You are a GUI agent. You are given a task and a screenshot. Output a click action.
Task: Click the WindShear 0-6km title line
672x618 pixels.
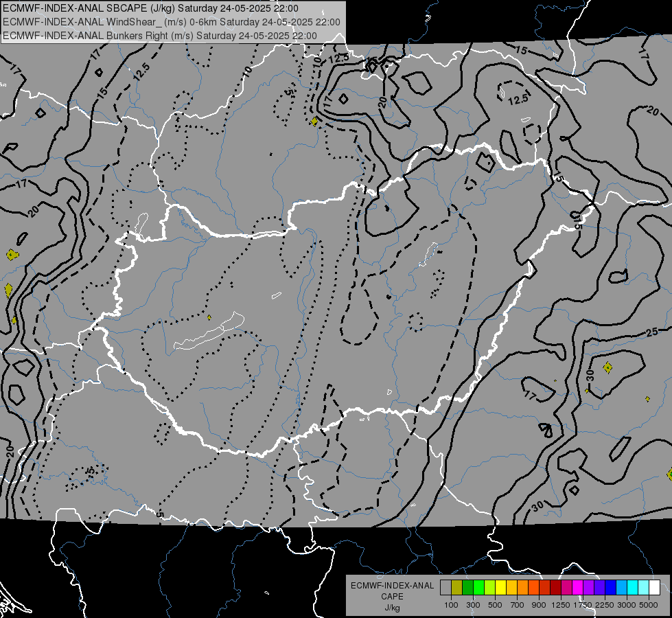tap(172, 22)
